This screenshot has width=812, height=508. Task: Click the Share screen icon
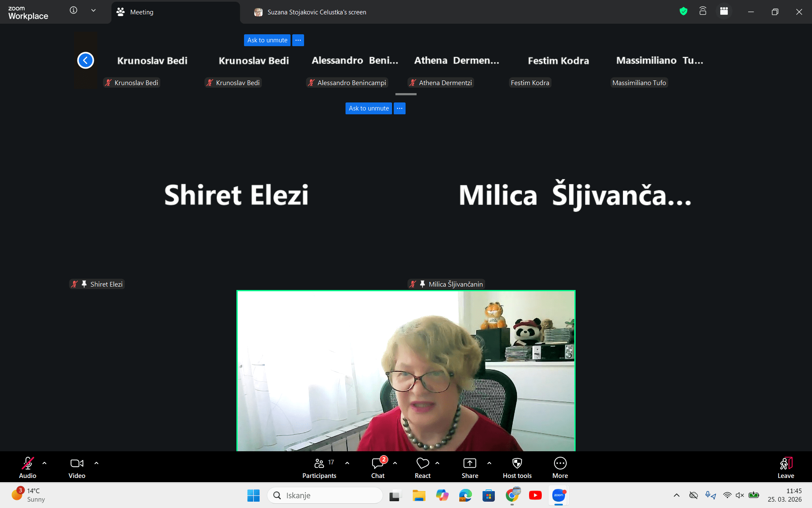click(x=469, y=463)
